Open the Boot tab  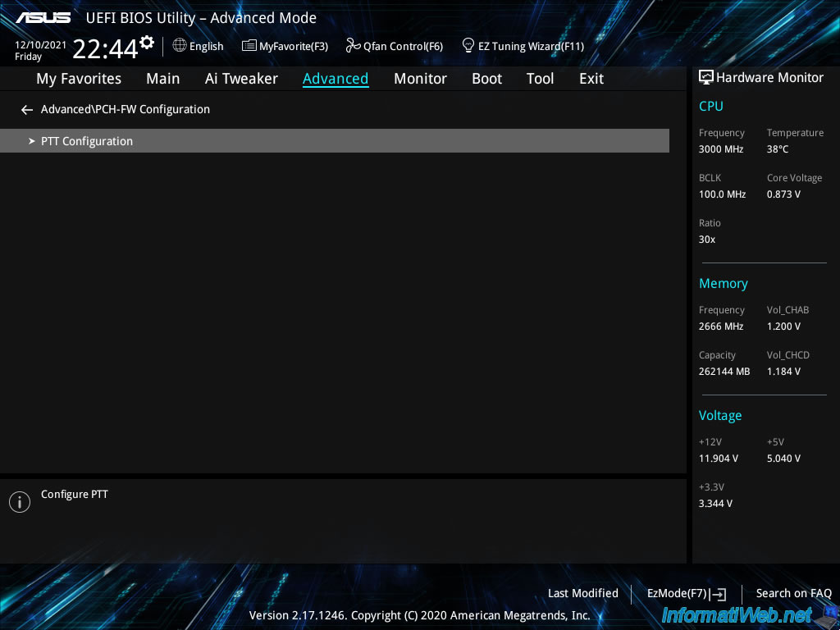(x=486, y=79)
